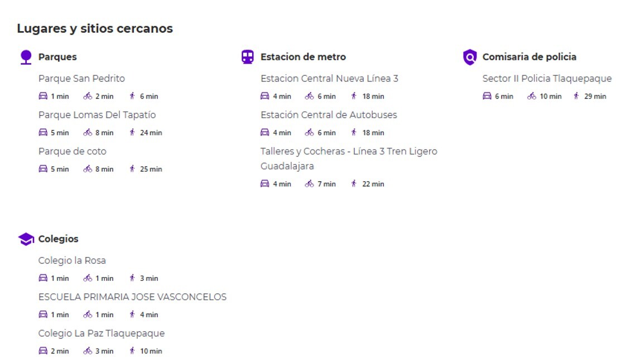Select Estacion Central Nueva Línea 3

pyautogui.click(x=329, y=79)
